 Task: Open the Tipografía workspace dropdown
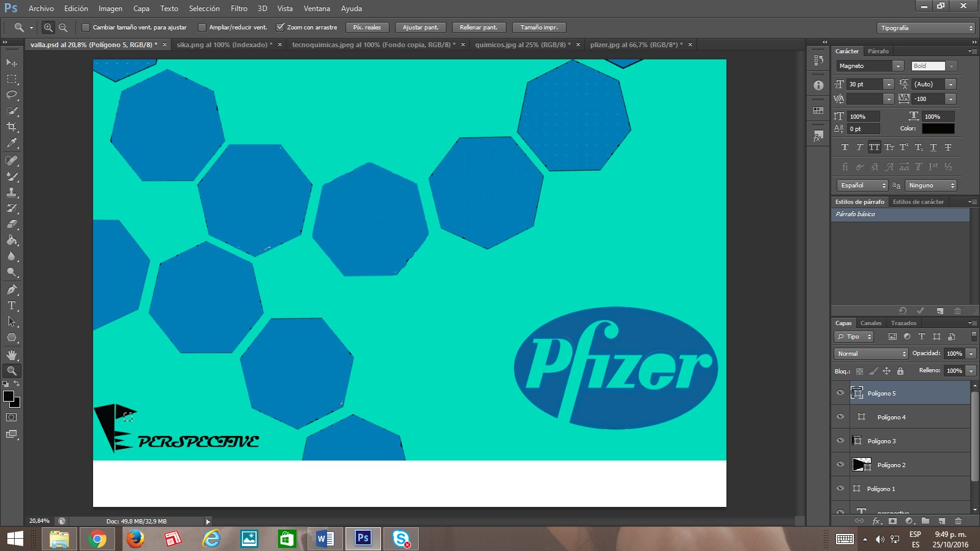[925, 28]
